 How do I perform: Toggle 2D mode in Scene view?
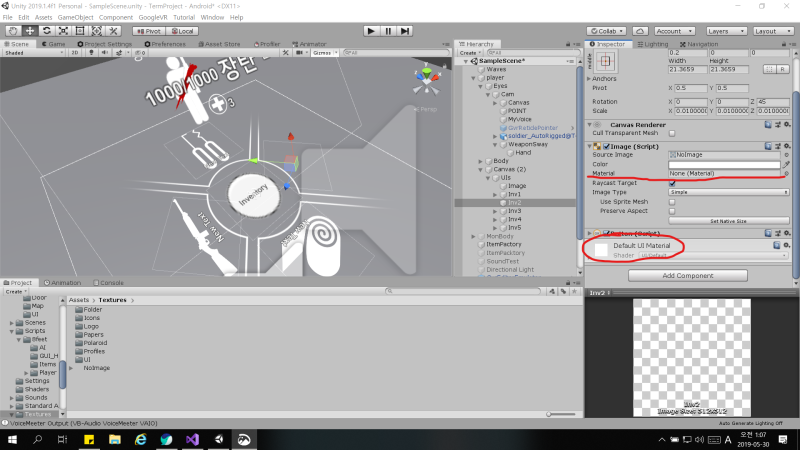[75, 53]
